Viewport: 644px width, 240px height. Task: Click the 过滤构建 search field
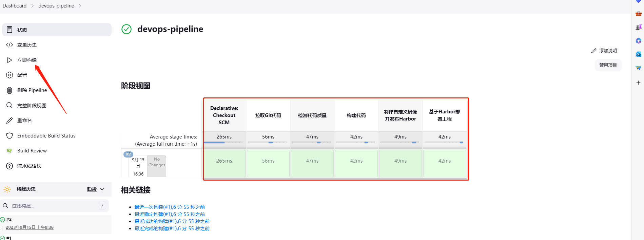(54, 206)
